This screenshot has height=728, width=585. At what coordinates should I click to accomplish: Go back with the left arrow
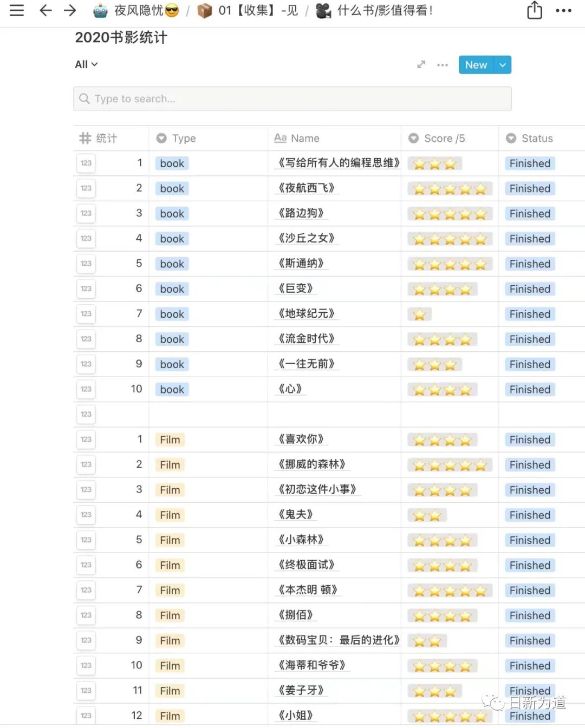[x=45, y=10]
